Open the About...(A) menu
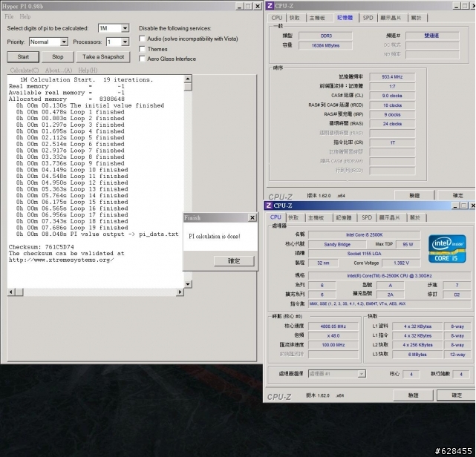 pos(59,70)
